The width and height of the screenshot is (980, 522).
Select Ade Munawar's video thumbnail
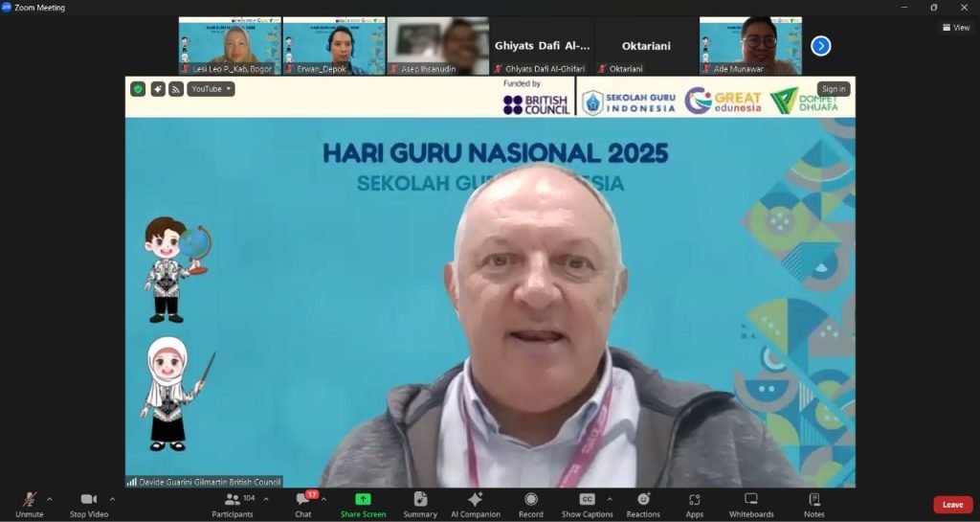click(749, 45)
